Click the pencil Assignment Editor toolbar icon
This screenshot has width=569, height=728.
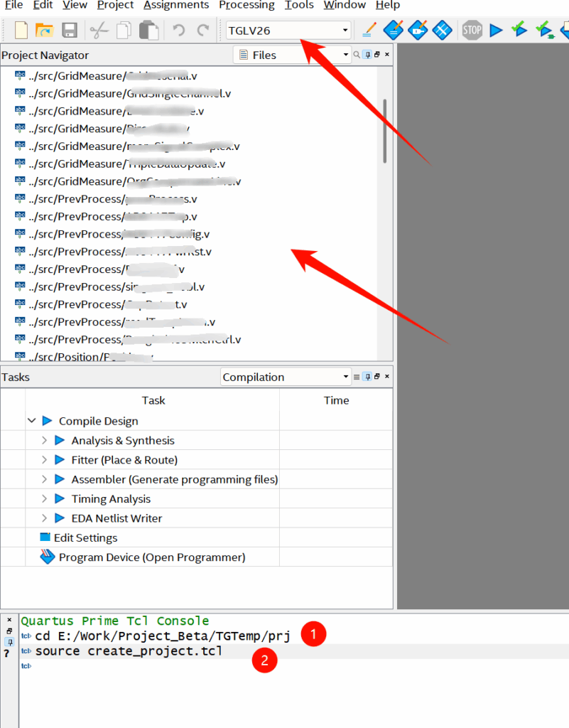pyautogui.click(x=369, y=30)
